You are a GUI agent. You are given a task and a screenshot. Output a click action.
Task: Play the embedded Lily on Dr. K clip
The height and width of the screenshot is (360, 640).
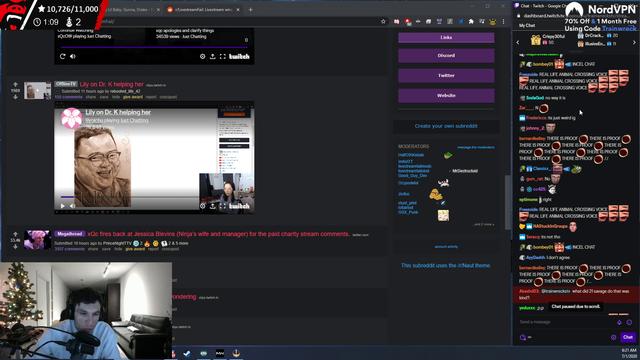[62, 206]
